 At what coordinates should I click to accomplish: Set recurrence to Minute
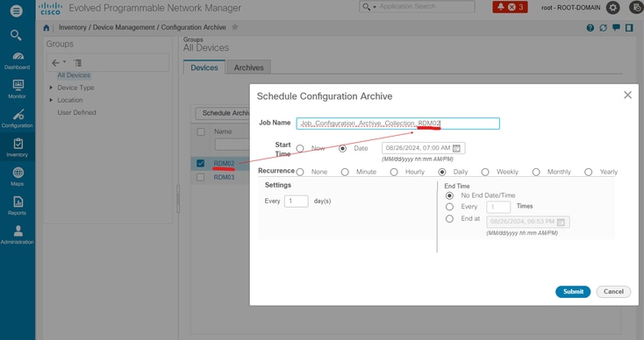345,173
